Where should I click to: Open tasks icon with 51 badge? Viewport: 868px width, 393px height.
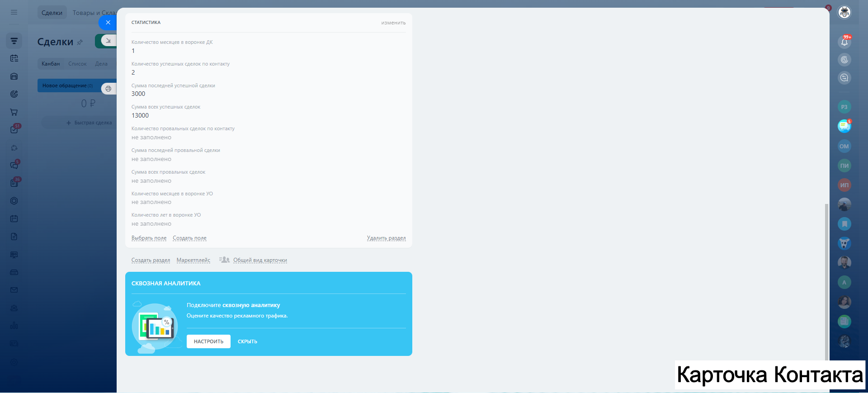click(x=15, y=129)
